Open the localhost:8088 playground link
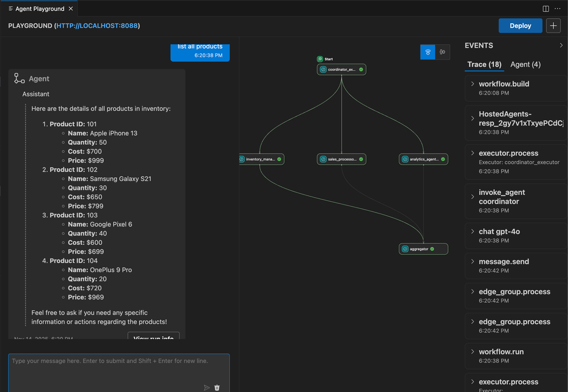The height and width of the screenshot is (392, 568). [x=97, y=26]
